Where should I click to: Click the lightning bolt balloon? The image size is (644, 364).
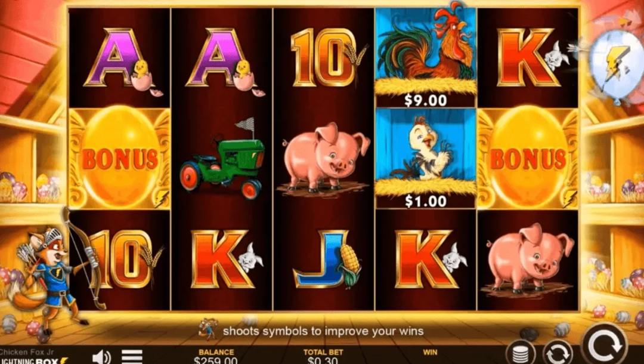616,64
